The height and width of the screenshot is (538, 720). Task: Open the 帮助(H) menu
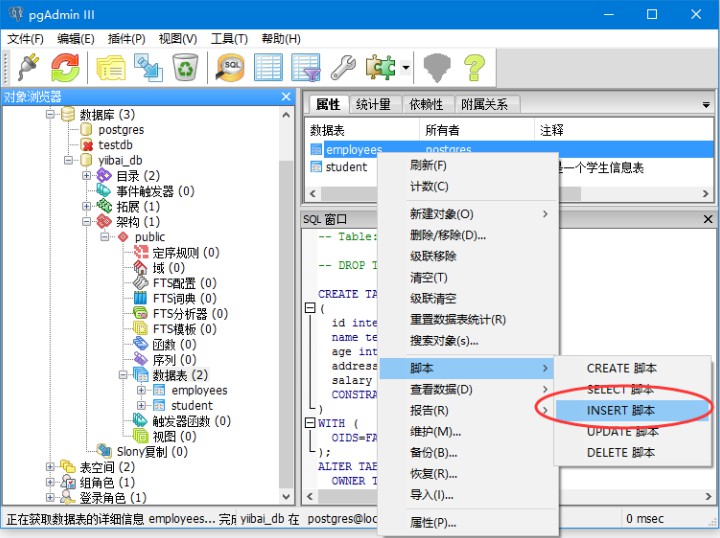point(281,39)
